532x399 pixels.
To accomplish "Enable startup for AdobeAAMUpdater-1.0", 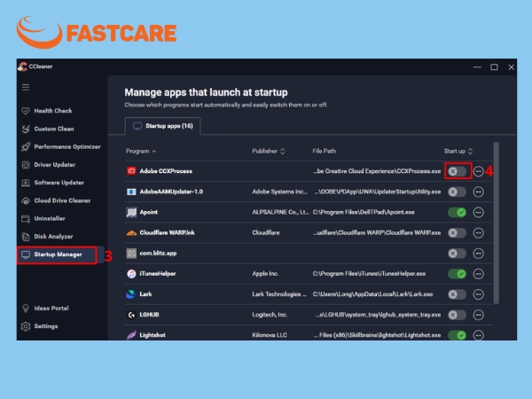I will click(457, 192).
